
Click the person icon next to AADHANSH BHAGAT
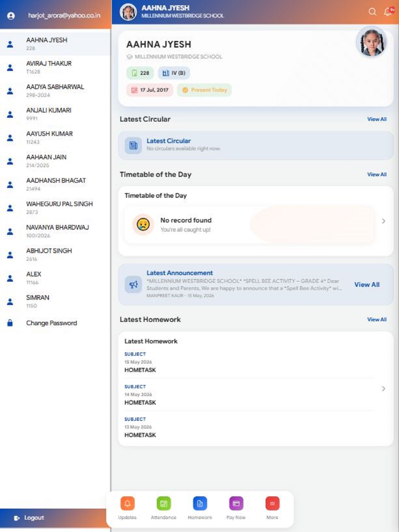point(10,184)
